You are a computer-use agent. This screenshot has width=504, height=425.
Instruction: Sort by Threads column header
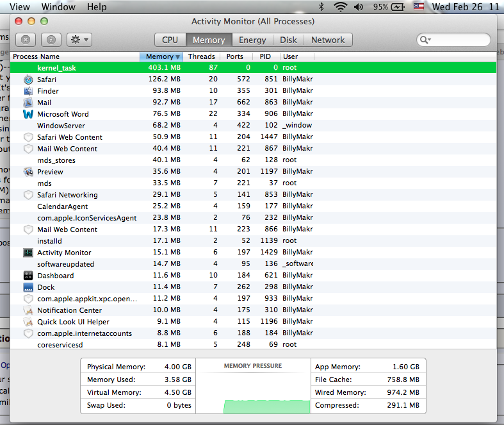[x=202, y=56]
